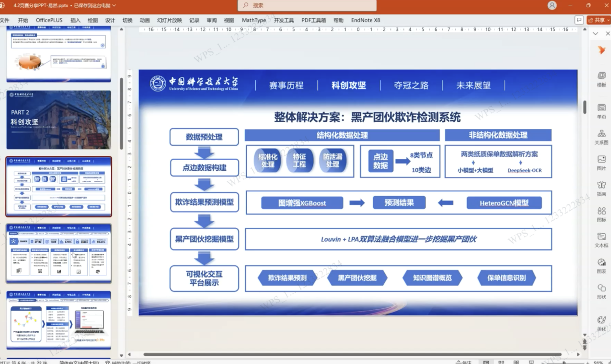The height and width of the screenshot is (364, 611).
Task: Open the file name save-status dropdown arrow
Action: click(114, 6)
